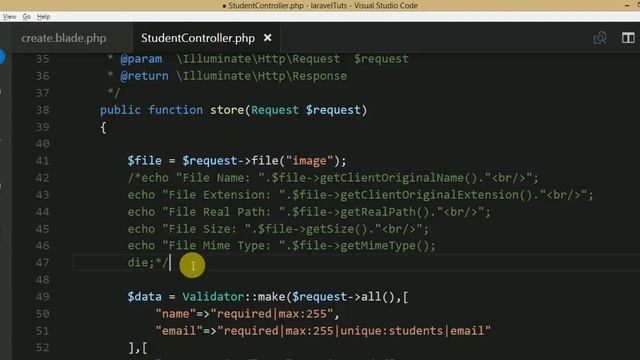
Task: Click line number 49 in gutter
Action: (42, 297)
